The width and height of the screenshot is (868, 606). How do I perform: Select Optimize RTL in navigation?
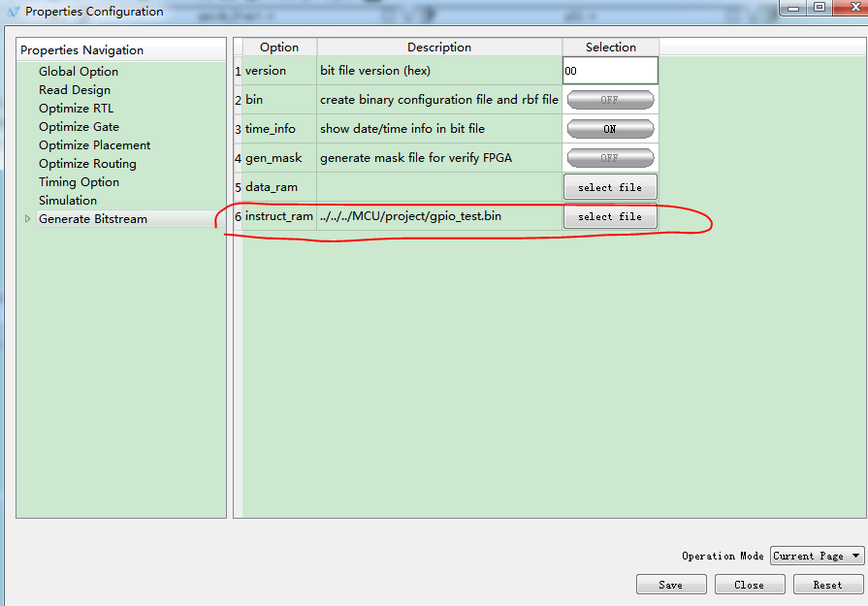76,109
